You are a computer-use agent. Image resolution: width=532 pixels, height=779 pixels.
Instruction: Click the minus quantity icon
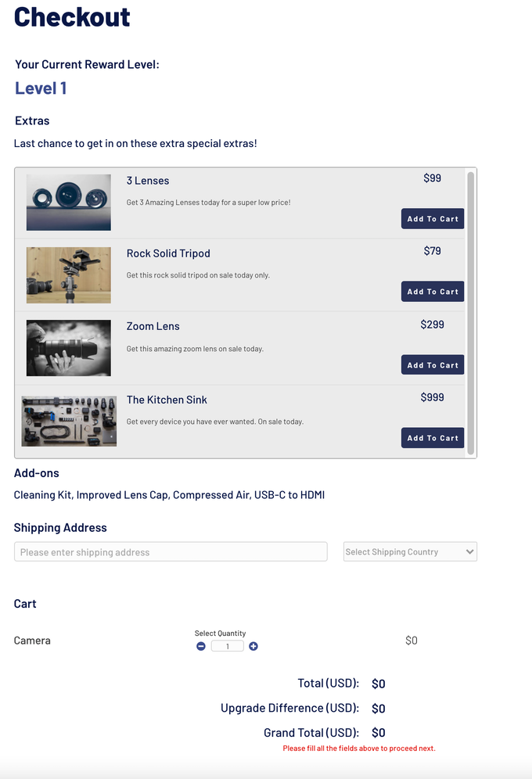201,646
